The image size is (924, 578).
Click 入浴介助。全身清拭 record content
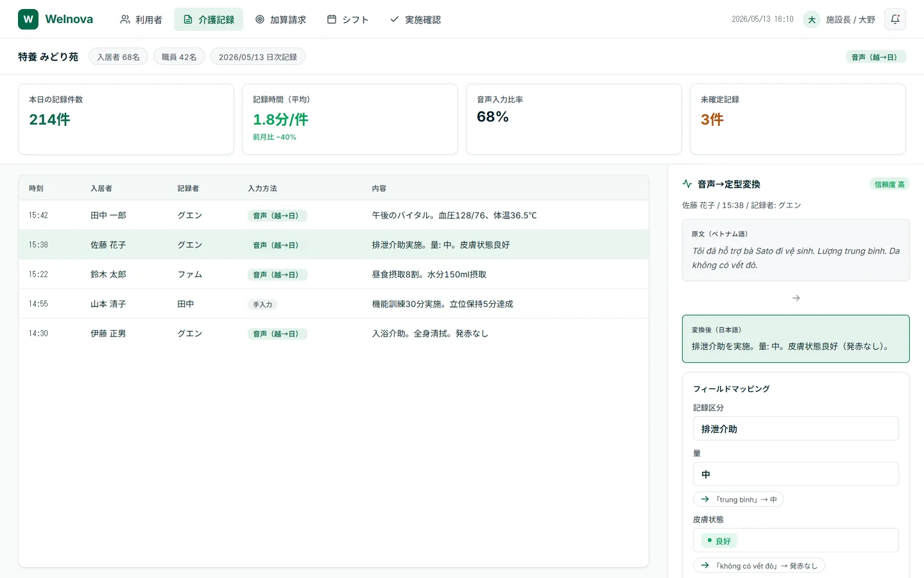(x=430, y=333)
